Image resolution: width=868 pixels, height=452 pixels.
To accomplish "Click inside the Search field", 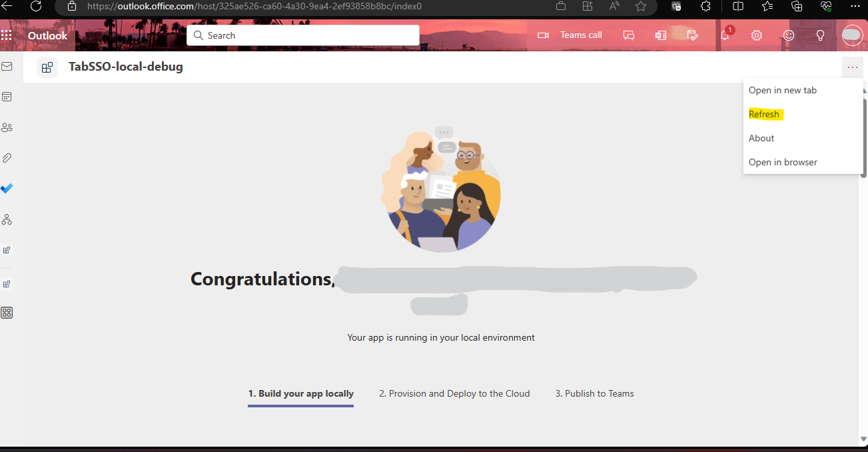I will (303, 35).
